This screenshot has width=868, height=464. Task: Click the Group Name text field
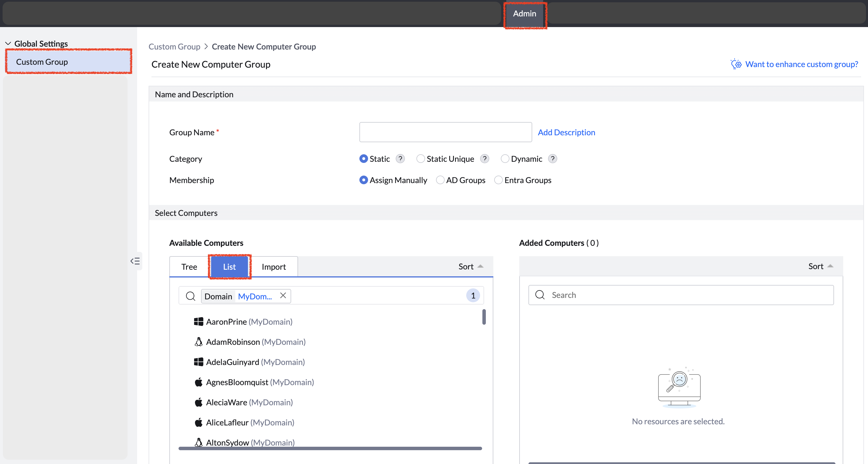point(445,132)
